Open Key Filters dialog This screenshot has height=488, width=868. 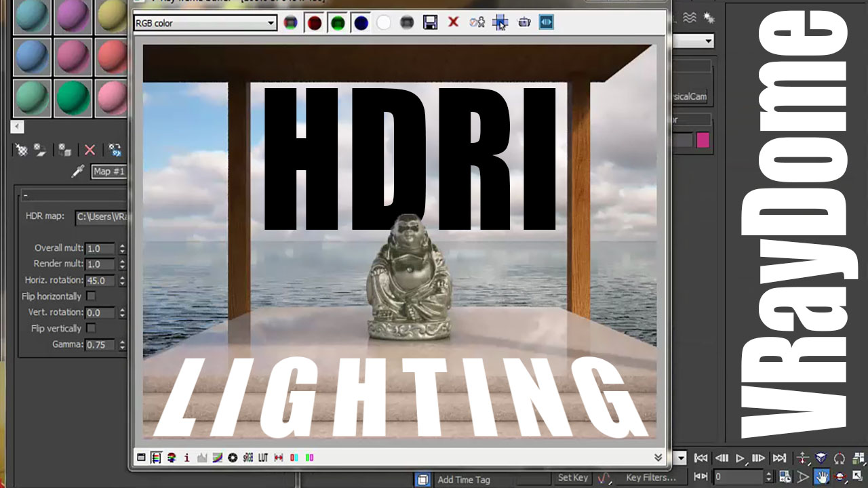coord(650,478)
